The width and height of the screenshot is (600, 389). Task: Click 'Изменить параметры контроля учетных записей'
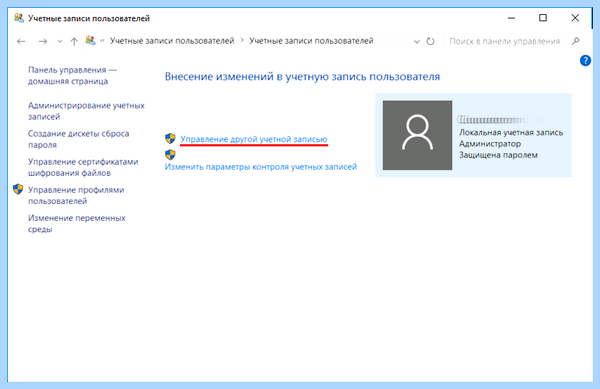pos(261,167)
